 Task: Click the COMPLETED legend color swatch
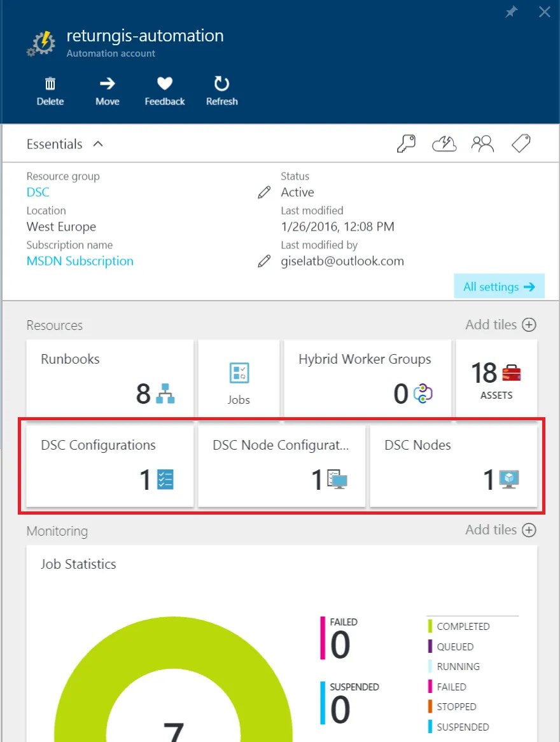[430, 626]
